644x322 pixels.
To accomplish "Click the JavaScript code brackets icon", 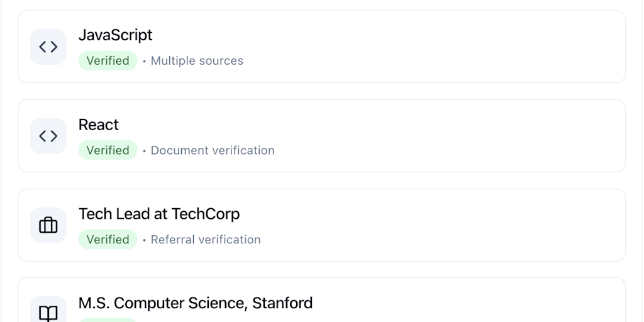I will pyautogui.click(x=48, y=47).
